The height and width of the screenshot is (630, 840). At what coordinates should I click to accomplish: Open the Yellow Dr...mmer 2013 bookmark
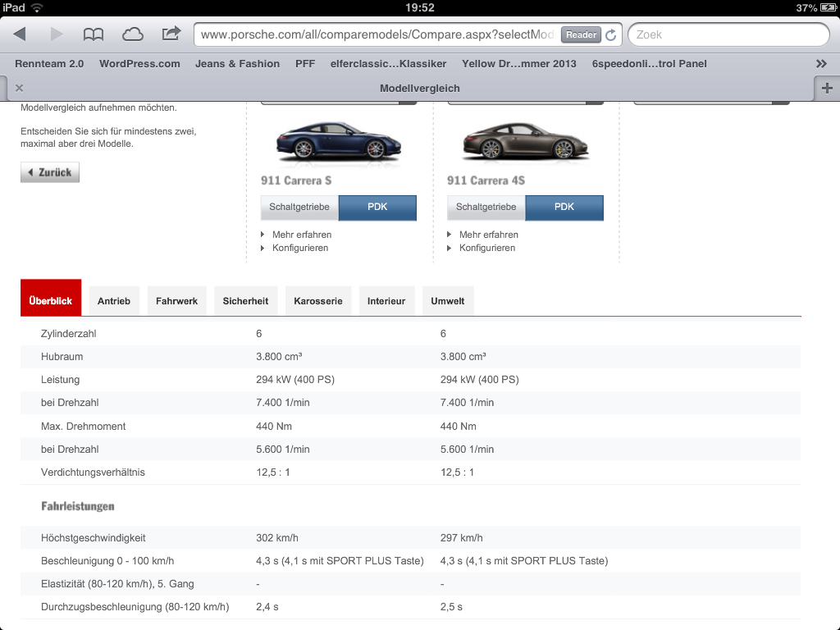click(x=519, y=64)
